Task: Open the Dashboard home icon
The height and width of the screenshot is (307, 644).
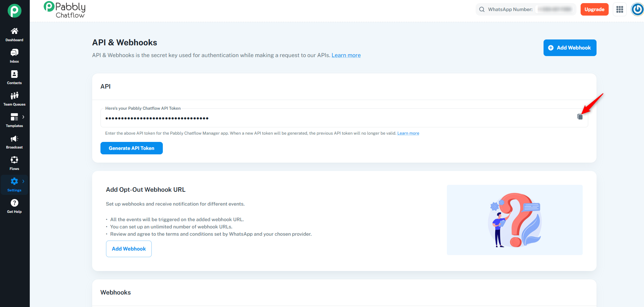Action: (x=15, y=31)
